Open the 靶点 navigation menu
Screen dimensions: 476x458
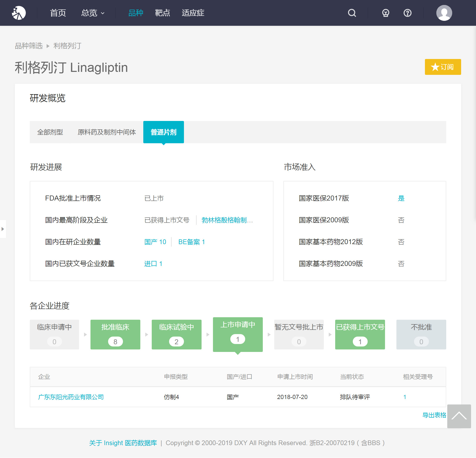click(x=163, y=13)
